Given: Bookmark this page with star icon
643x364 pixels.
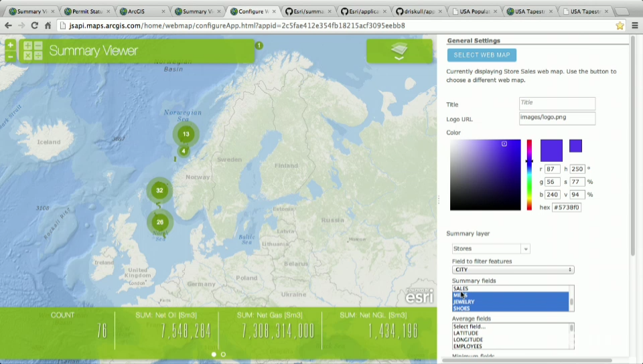Looking at the screenshot, I should point(620,26).
